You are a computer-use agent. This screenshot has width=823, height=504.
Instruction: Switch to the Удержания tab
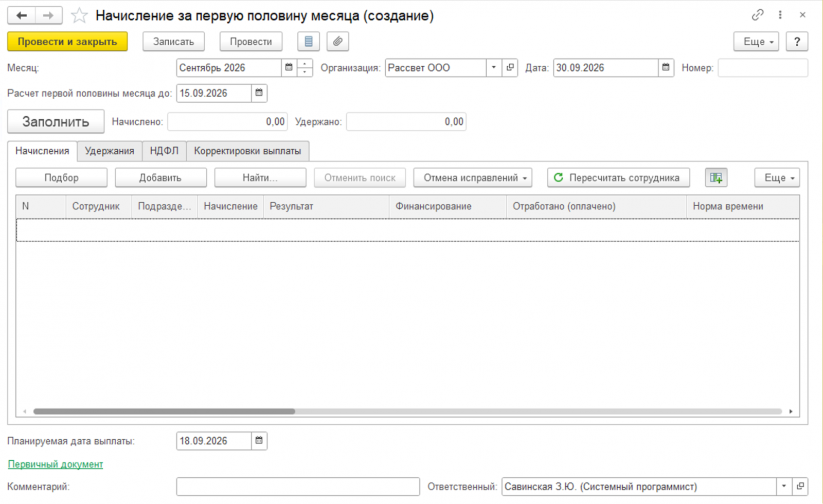110,151
